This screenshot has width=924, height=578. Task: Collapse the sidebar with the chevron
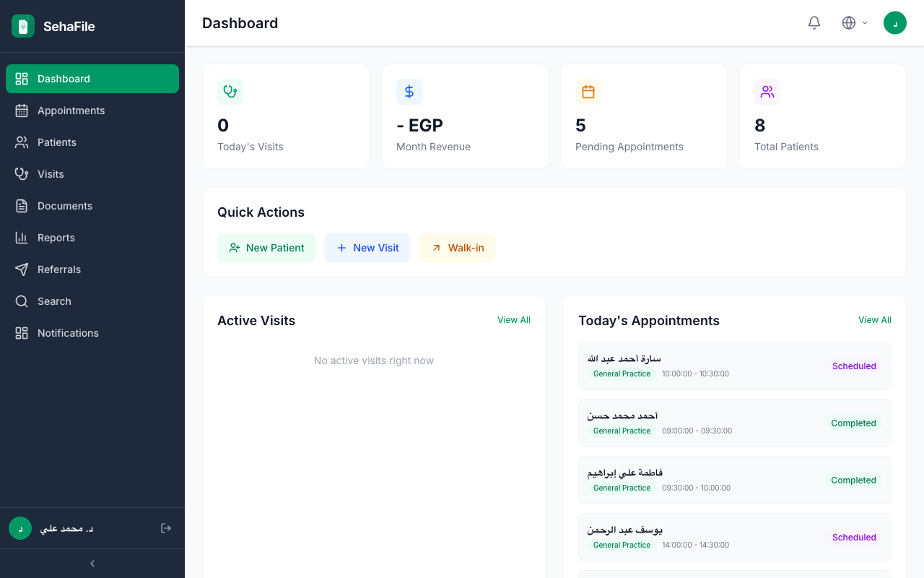coord(92,564)
